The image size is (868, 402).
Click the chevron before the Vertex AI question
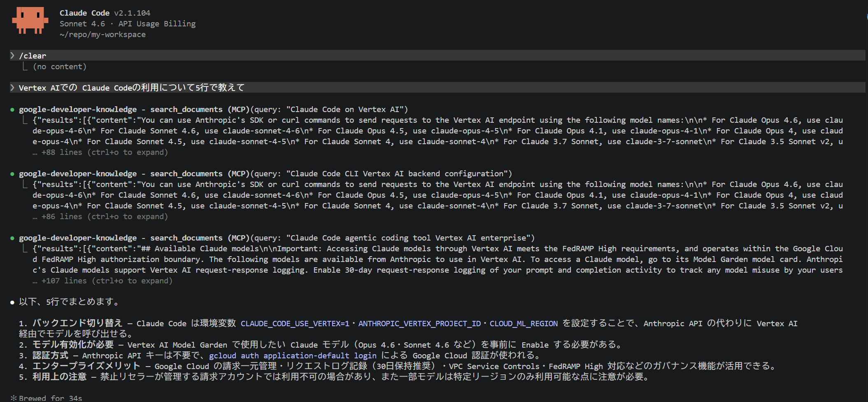pos(13,87)
